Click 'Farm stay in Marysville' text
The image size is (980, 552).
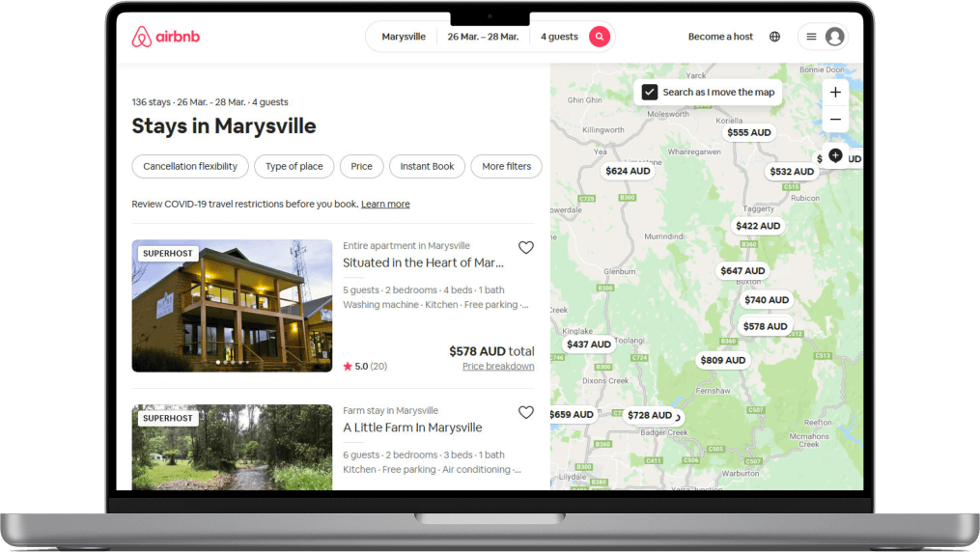pyautogui.click(x=391, y=411)
